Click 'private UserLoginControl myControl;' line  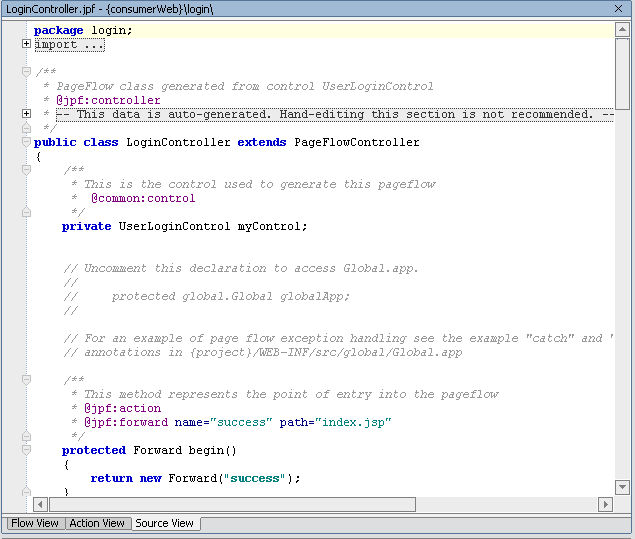click(184, 226)
